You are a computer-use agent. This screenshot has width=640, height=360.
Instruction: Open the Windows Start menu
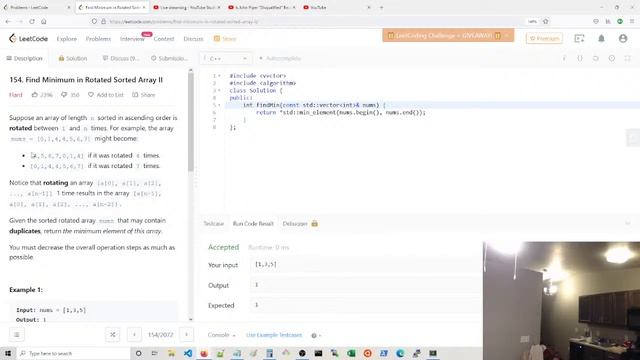pyautogui.click(x=8, y=353)
